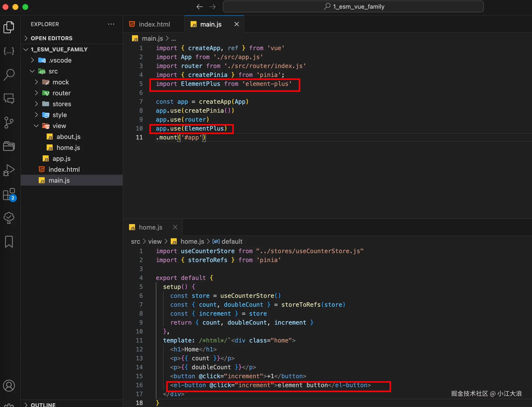Switch to the index.html tab
532x407 pixels.
[x=154, y=24]
